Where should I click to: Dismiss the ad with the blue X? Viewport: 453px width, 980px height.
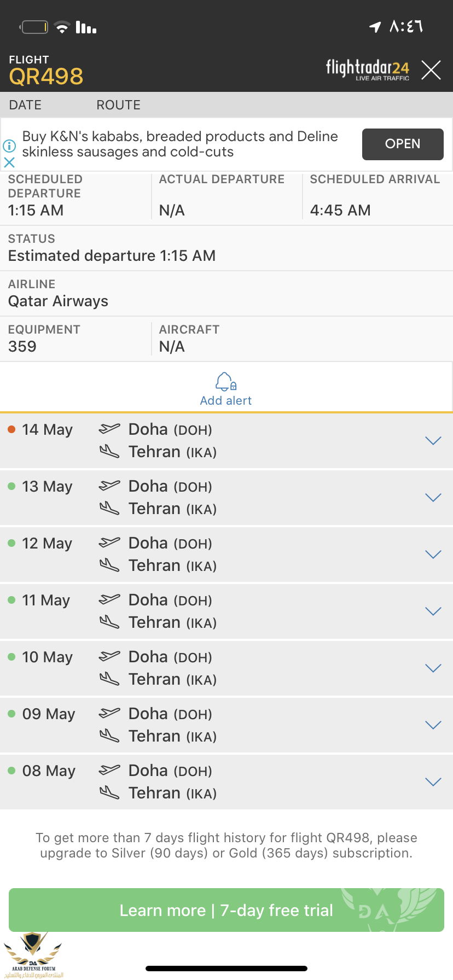(9, 162)
